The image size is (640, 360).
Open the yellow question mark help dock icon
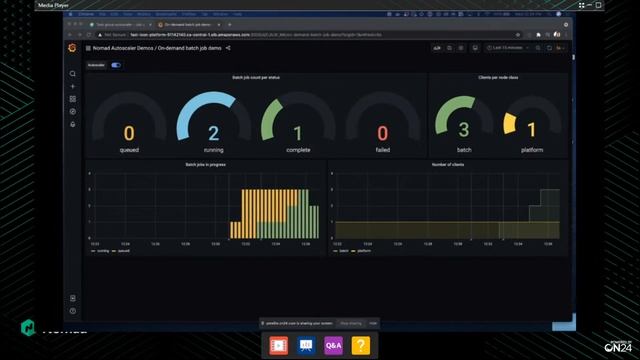click(x=361, y=345)
